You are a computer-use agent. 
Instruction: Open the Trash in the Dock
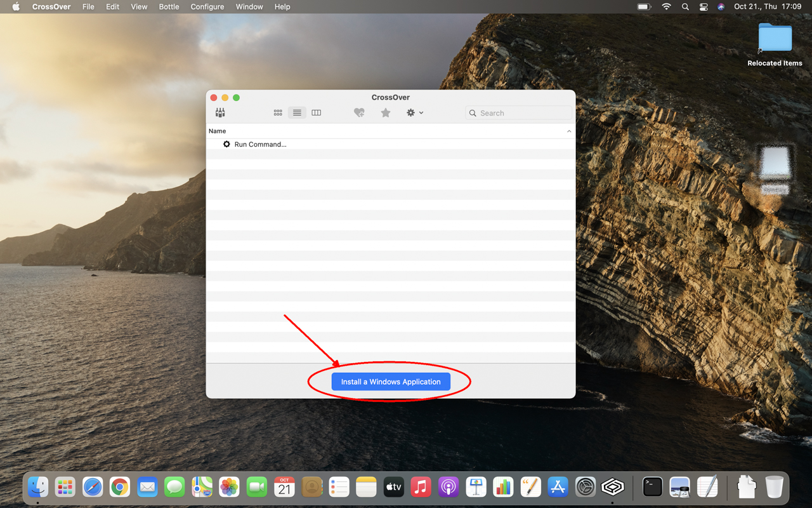tap(774, 487)
